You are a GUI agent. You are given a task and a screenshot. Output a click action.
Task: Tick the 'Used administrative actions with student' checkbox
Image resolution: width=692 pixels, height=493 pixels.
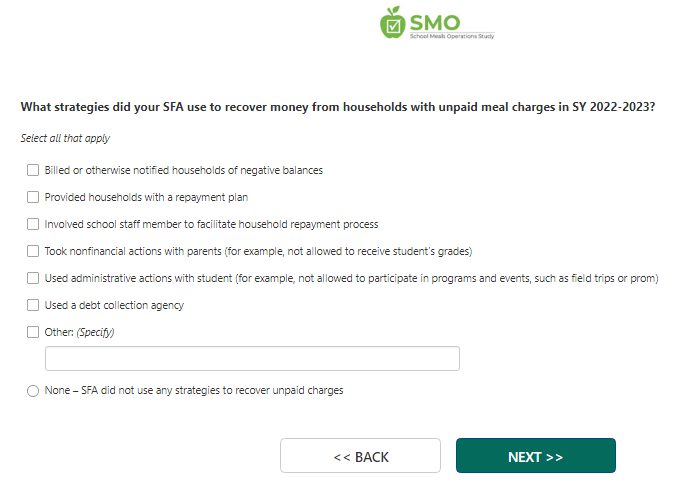coord(33,278)
